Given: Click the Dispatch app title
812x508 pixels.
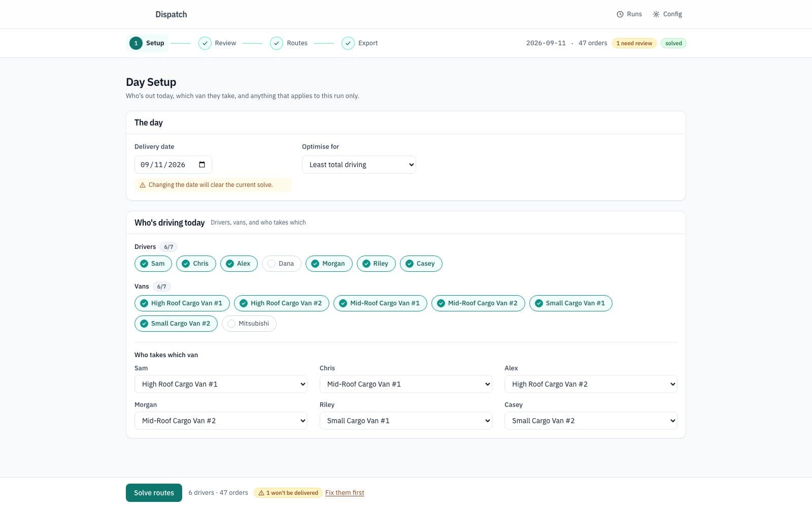Looking at the screenshot, I should 171,14.
